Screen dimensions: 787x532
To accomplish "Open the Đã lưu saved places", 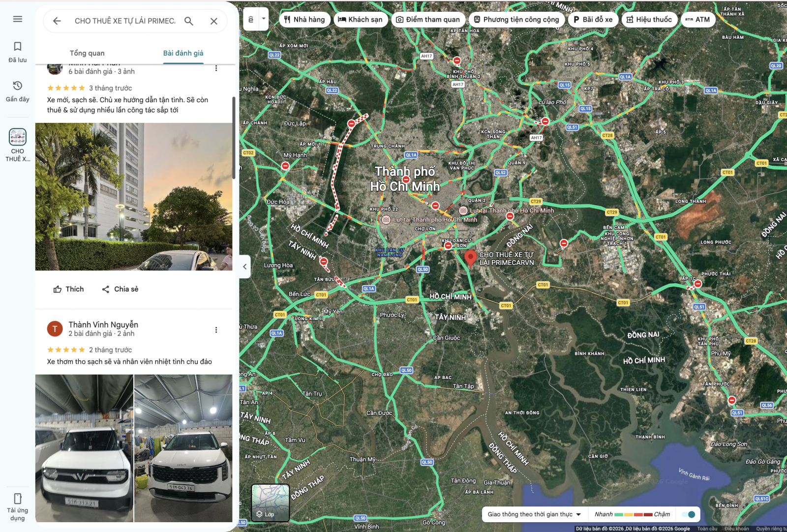I will point(18,52).
